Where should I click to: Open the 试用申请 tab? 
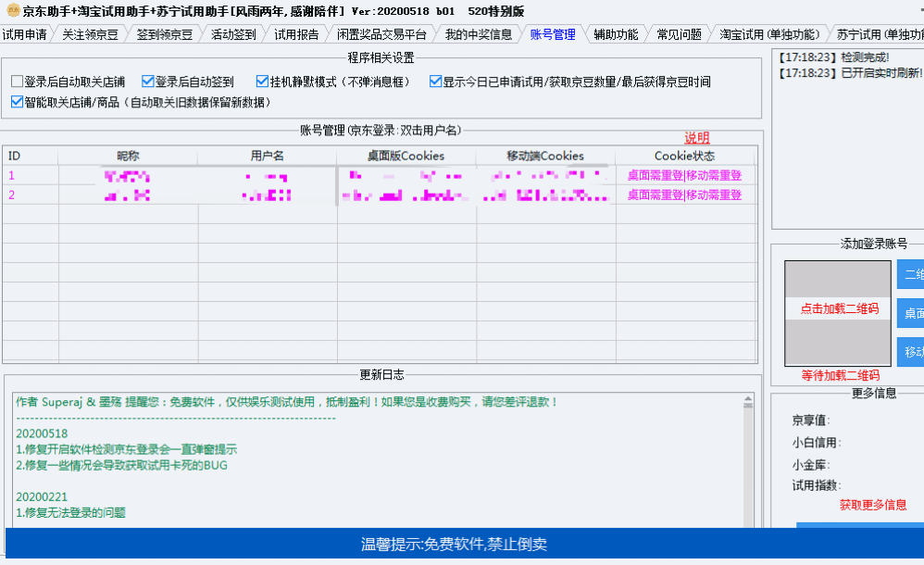[x=25, y=34]
